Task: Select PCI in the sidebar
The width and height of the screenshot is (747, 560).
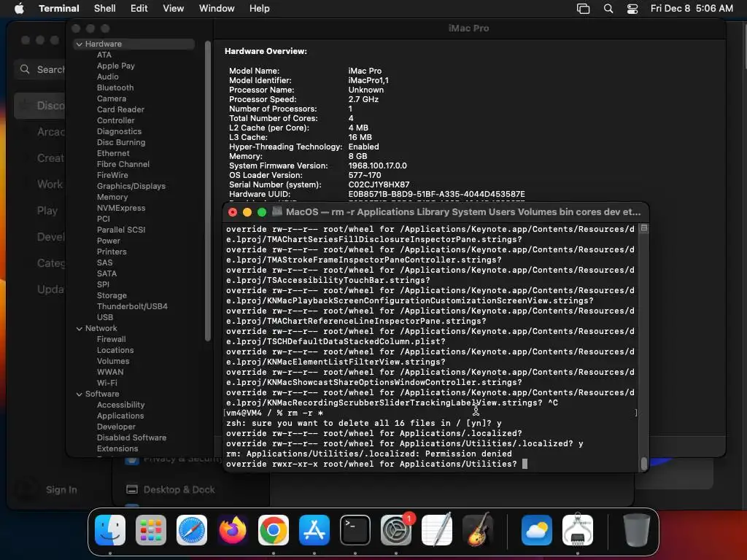Action: 104,219
